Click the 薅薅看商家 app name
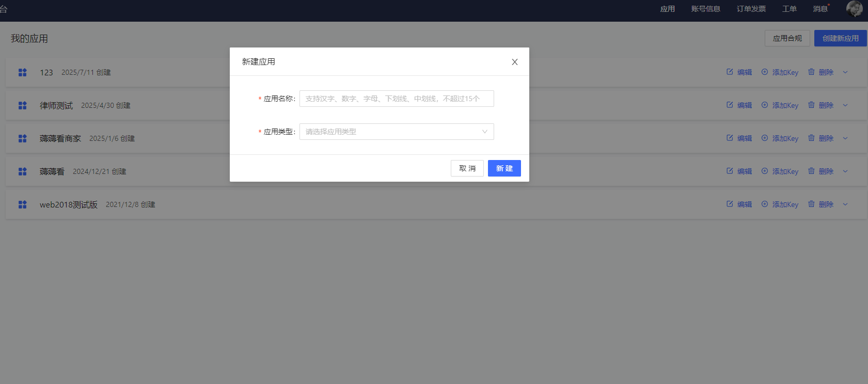Viewport: 868px width, 384px height. (x=60, y=138)
